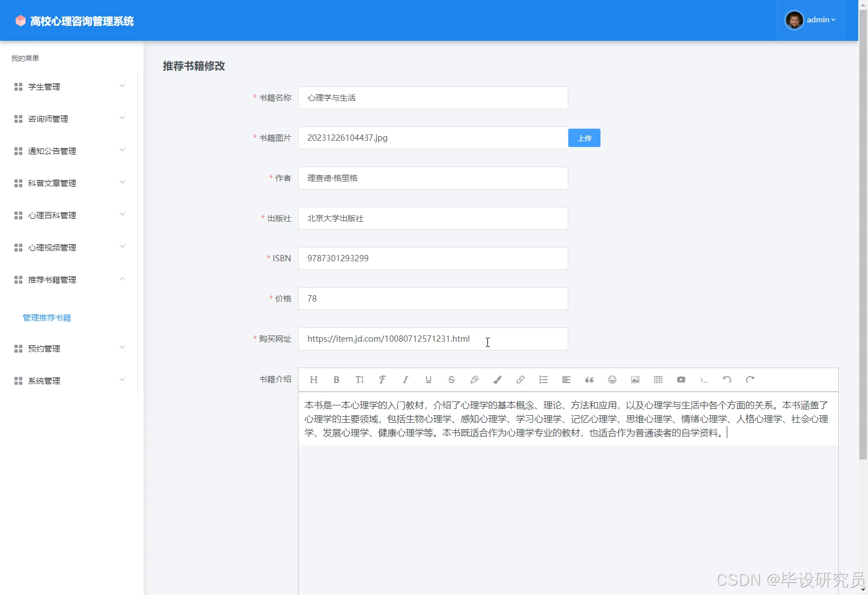Viewport: 868px width, 595px height.
Task: Open the font size tool in editor
Action: point(359,380)
